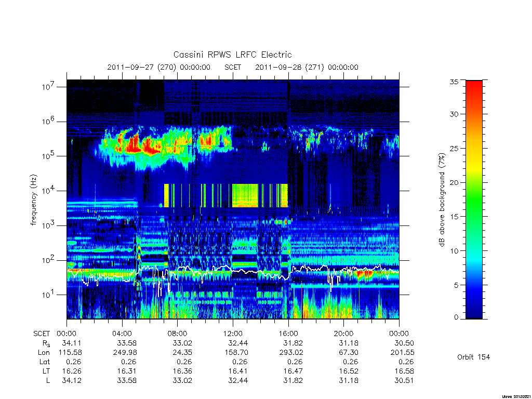Click the L value '30.51'
The height and width of the screenshot is (399, 532).
point(404,381)
